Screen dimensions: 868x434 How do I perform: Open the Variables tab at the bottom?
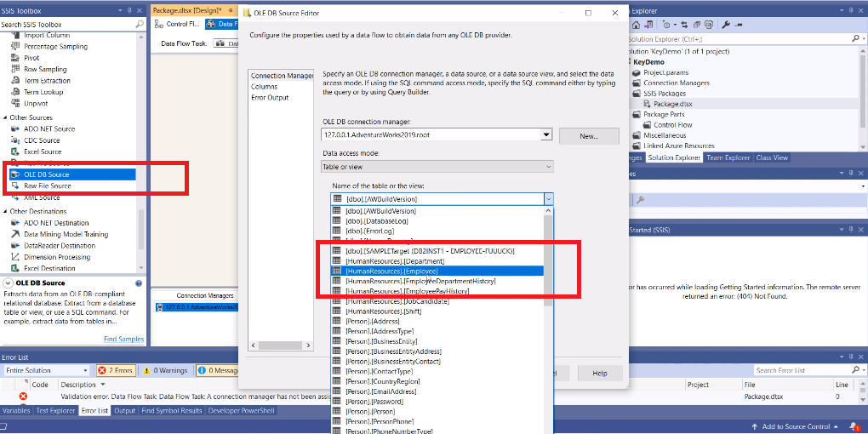pyautogui.click(x=16, y=411)
